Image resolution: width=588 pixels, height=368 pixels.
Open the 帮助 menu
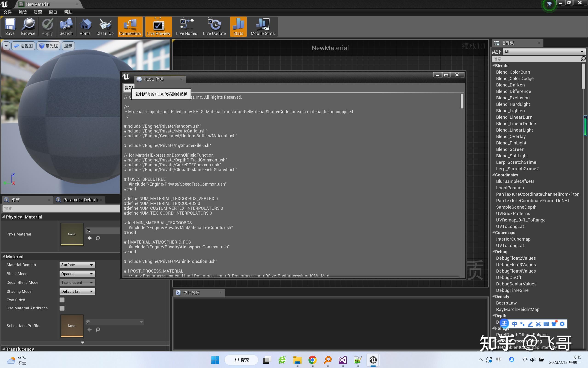68,12
